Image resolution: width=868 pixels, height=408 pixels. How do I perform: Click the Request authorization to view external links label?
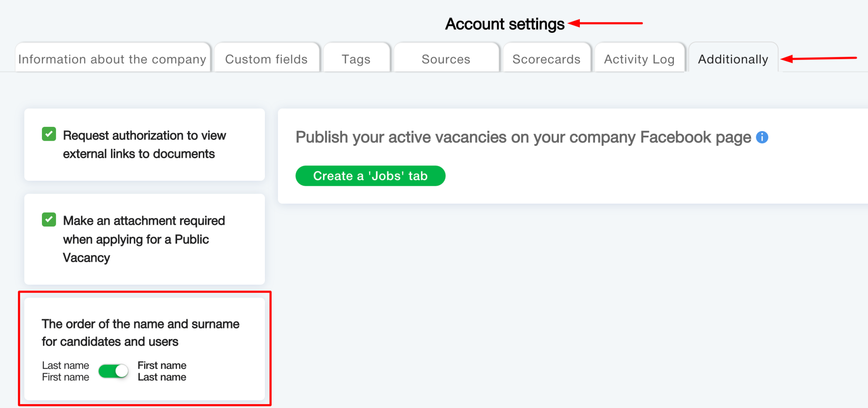144,145
